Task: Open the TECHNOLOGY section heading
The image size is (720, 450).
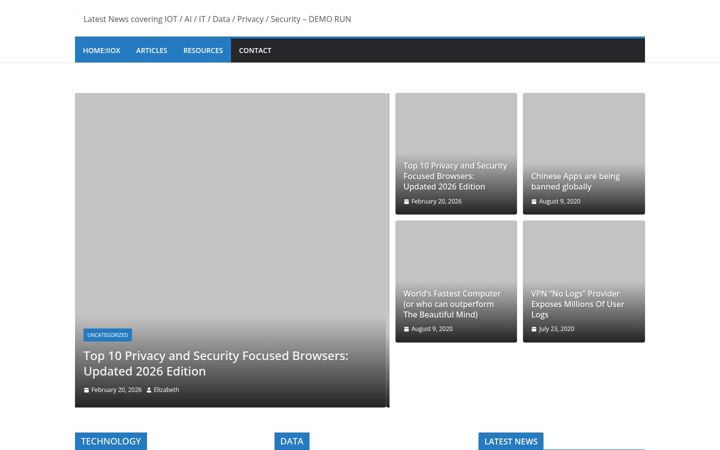Action: click(111, 441)
